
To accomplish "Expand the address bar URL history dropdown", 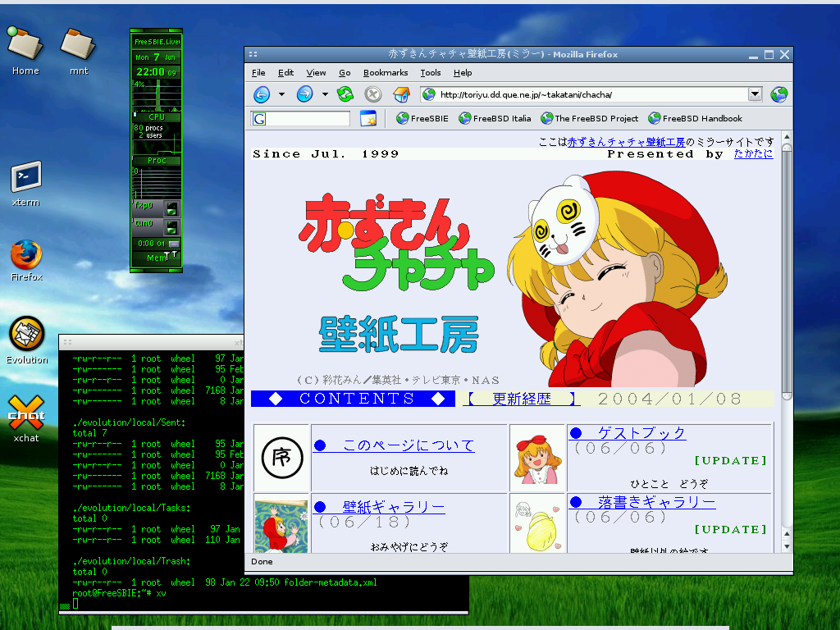I will pos(755,94).
